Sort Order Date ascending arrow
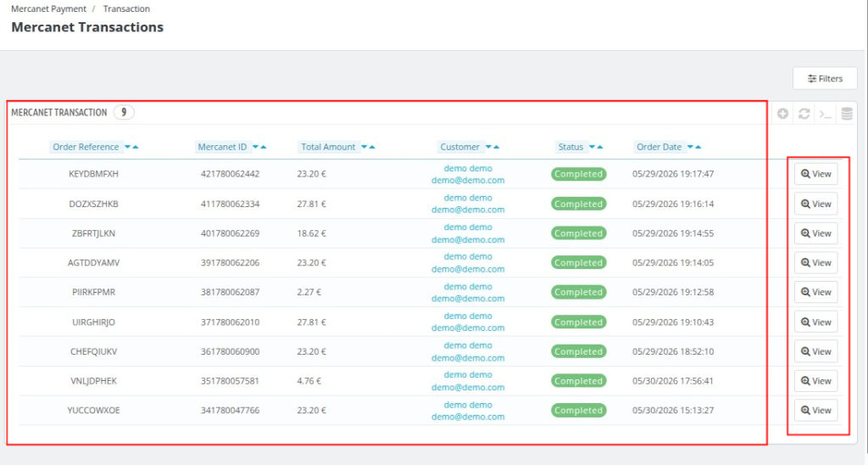Image resolution: width=868 pixels, height=465 pixels. (698, 147)
